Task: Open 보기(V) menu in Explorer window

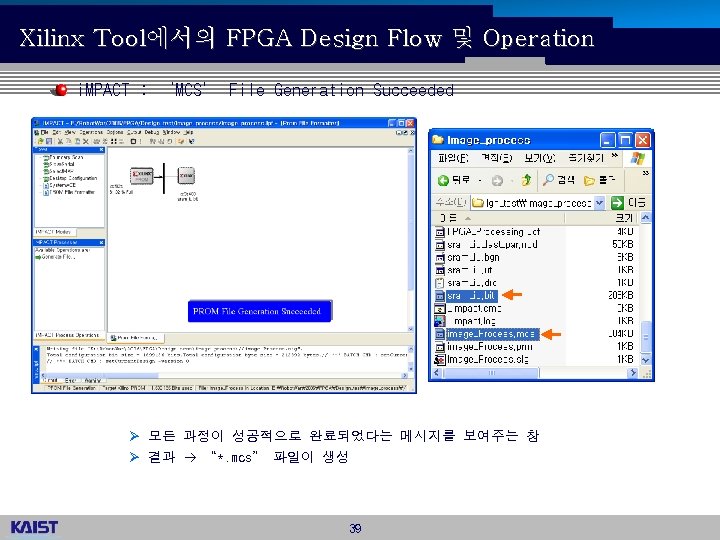Action: coord(540,158)
